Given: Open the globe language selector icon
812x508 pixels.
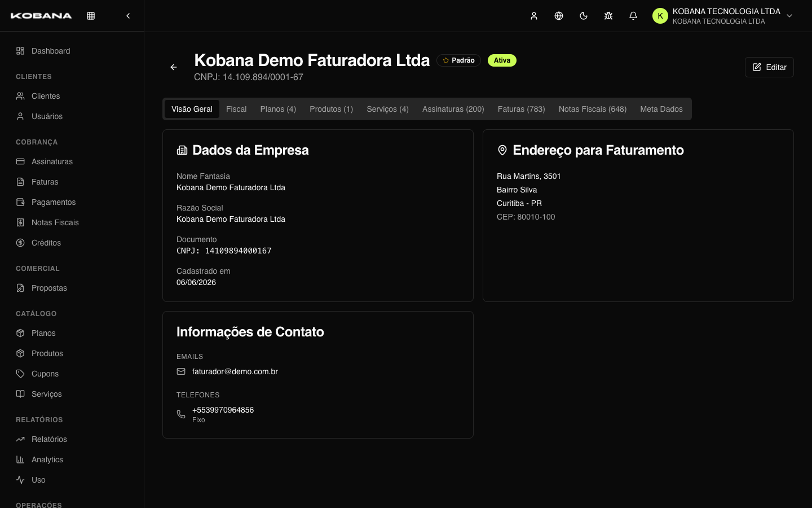Looking at the screenshot, I should tap(559, 16).
